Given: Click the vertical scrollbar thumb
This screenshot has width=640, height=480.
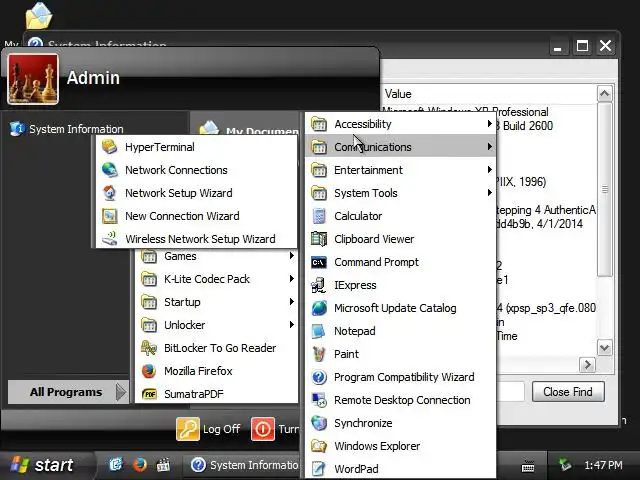Looking at the screenshot, I should click(x=604, y=190).
